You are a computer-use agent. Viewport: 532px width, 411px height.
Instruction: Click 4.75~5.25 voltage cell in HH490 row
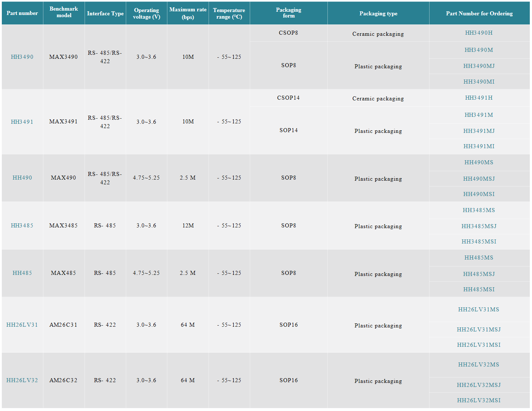(x=146, y=178)
